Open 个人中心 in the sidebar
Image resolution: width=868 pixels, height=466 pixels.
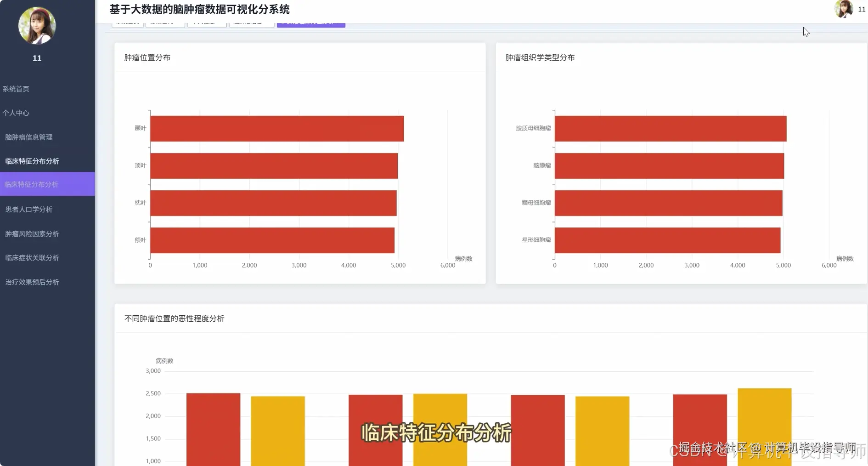click(16, 113)
